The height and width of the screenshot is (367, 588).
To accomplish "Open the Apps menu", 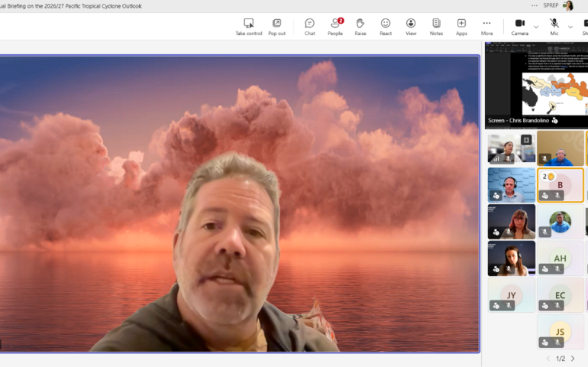I will tap(462, 27).
